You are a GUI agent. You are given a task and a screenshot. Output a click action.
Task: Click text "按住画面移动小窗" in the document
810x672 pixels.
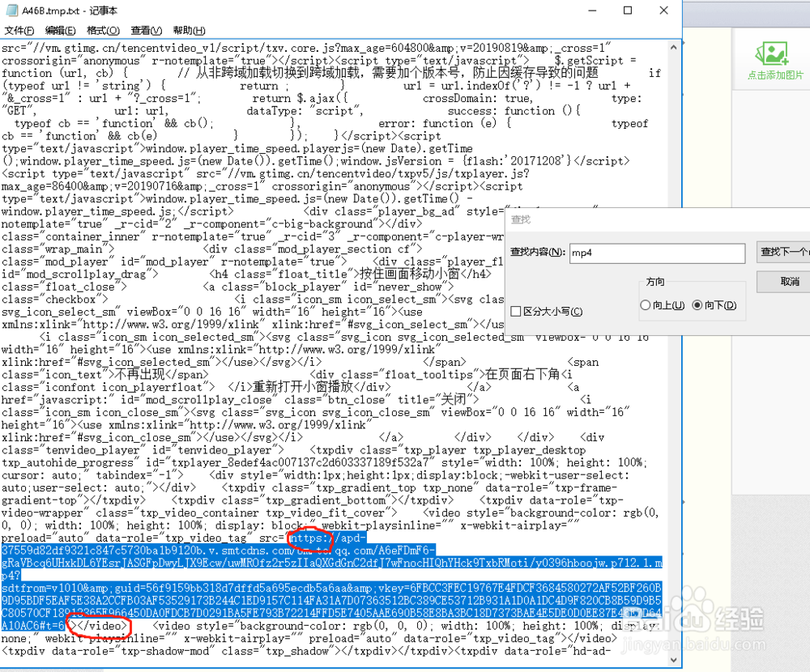(x=410, y=274)
